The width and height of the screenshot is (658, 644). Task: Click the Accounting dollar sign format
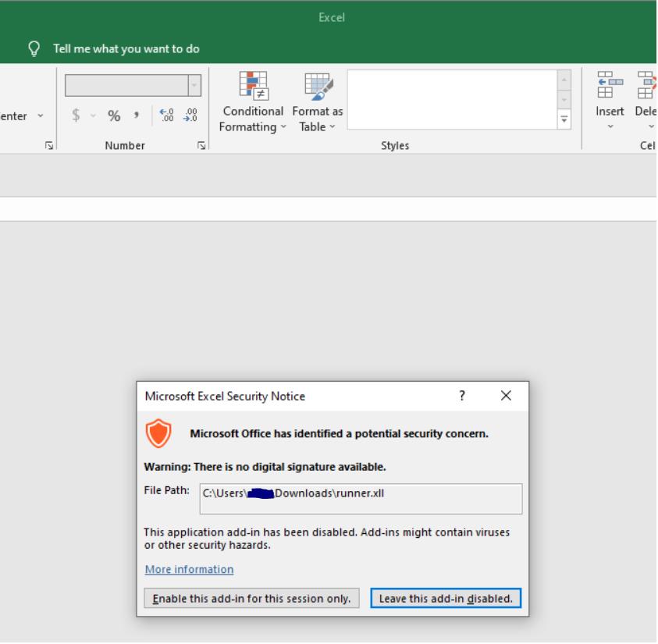76,116
